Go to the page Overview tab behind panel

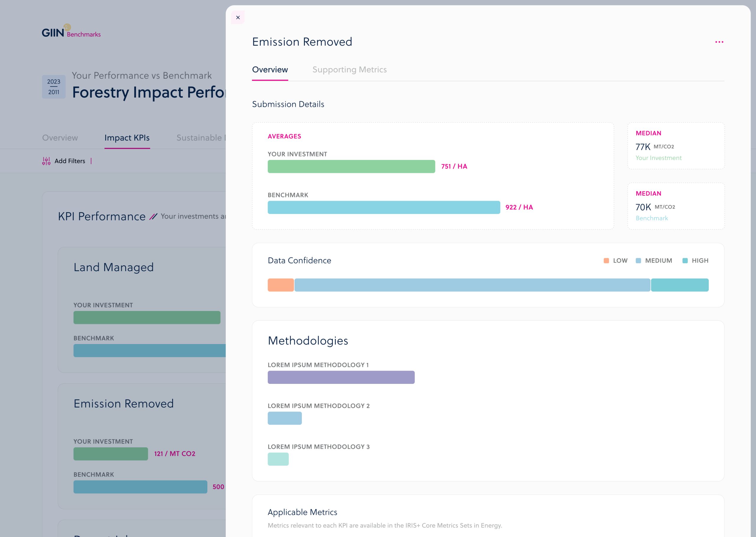pos(60,137)
